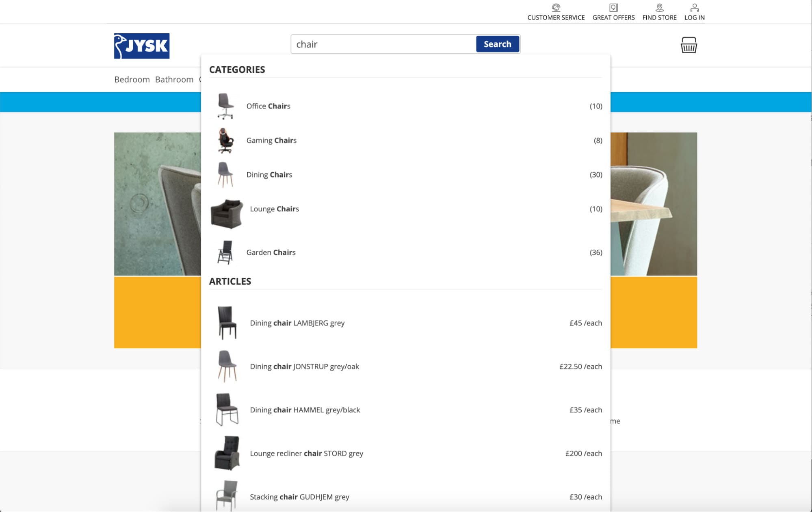
Task: Click the LAMBJERG chair product image
Action: coord(227,323)
